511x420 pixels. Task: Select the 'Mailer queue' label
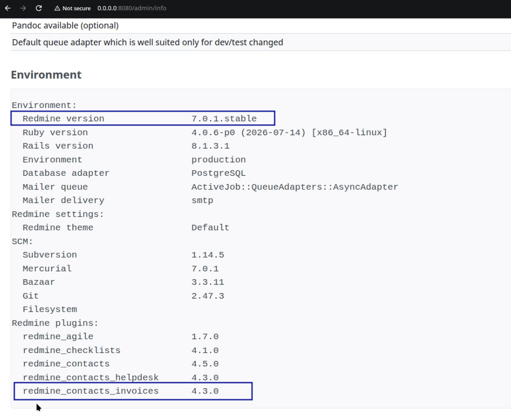55,187
